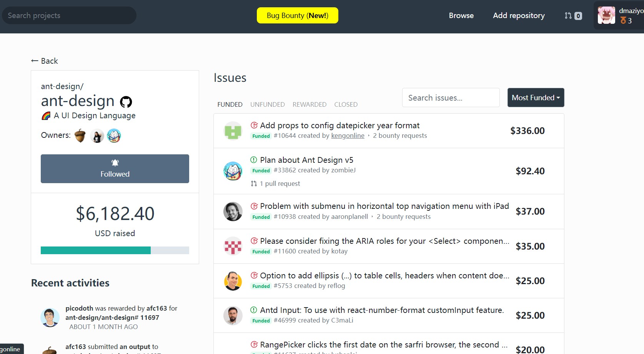Click the rainbow emoji by UI Design Language
The width and height of the screenshot is (644, 354).
pos(46,116)
